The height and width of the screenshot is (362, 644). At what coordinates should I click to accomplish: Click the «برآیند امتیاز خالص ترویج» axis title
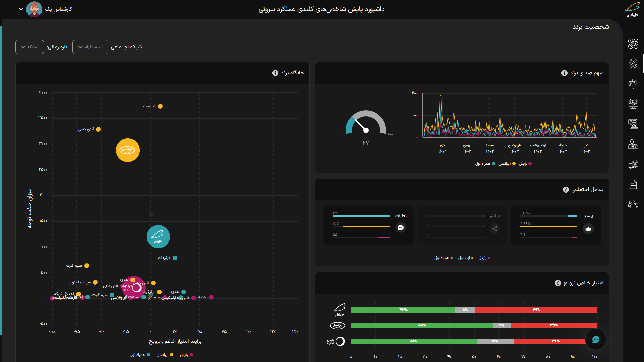coord(175,341)
